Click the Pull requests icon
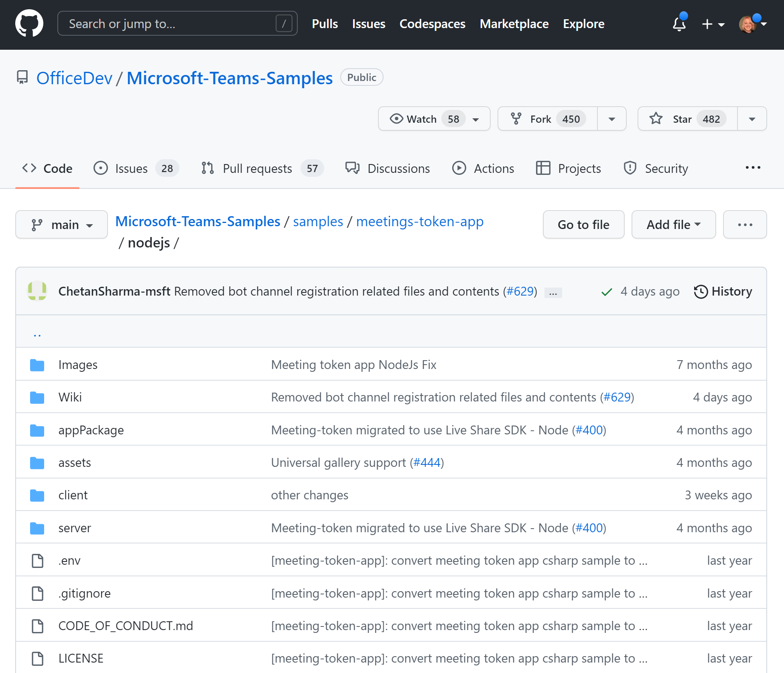 tap(209, 168)
